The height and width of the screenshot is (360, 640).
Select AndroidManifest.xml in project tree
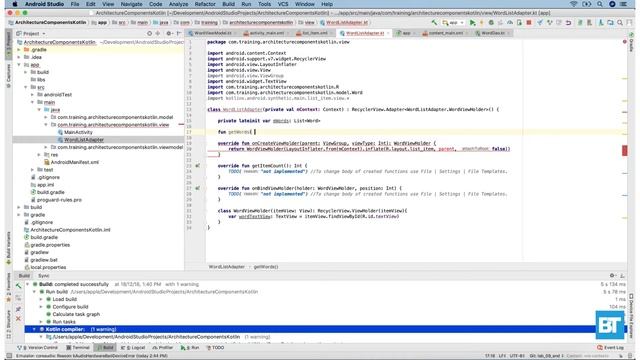point(75,162)
